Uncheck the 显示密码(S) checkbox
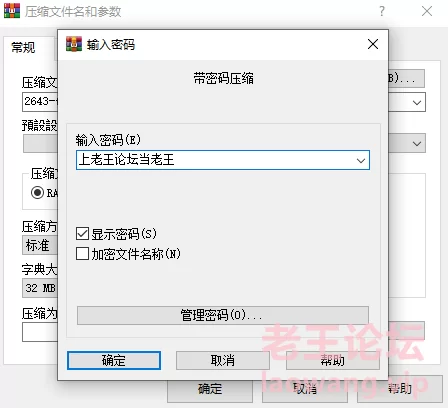This screenshot has width=448, height=408. pos(82,234)
